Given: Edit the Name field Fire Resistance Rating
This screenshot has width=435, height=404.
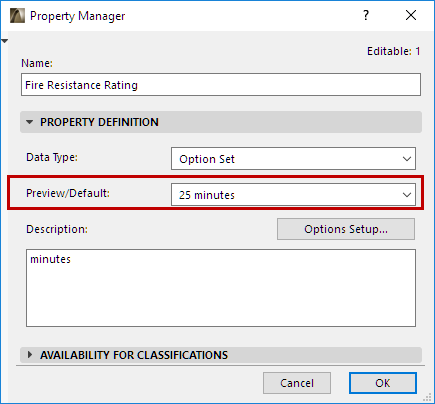Looking at the screenshot, I should 221,85.
